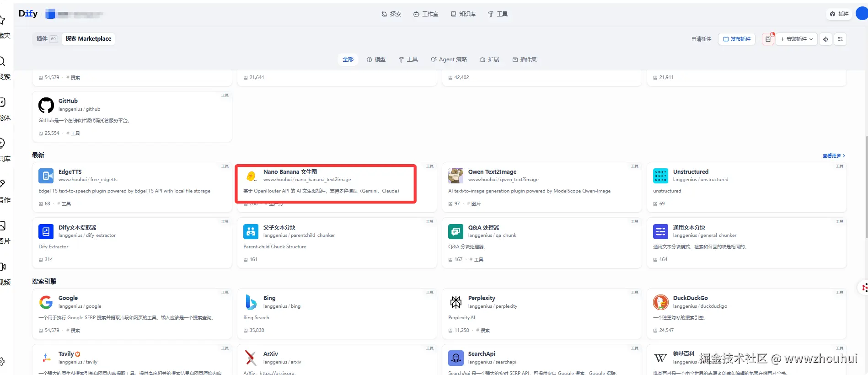The height and width of the screenshot is (375, 868).
Task: Click 查看更多 beside 最新 section
Action: (x=834, y=156)
